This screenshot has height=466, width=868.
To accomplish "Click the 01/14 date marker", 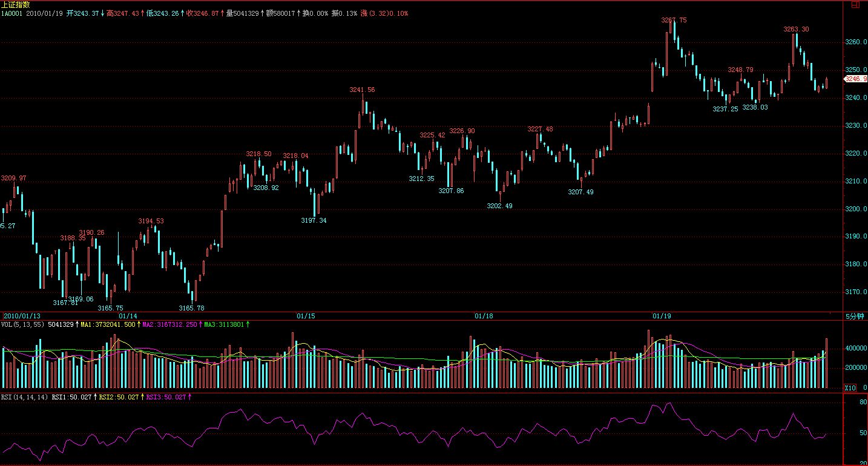I will (x=128, y=316).
